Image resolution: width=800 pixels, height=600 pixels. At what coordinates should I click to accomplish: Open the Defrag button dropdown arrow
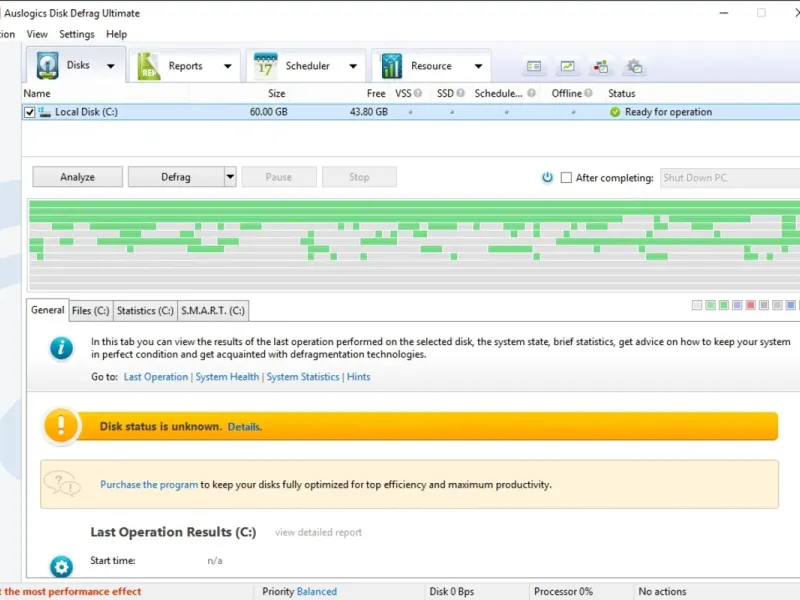tap(230, 177)
